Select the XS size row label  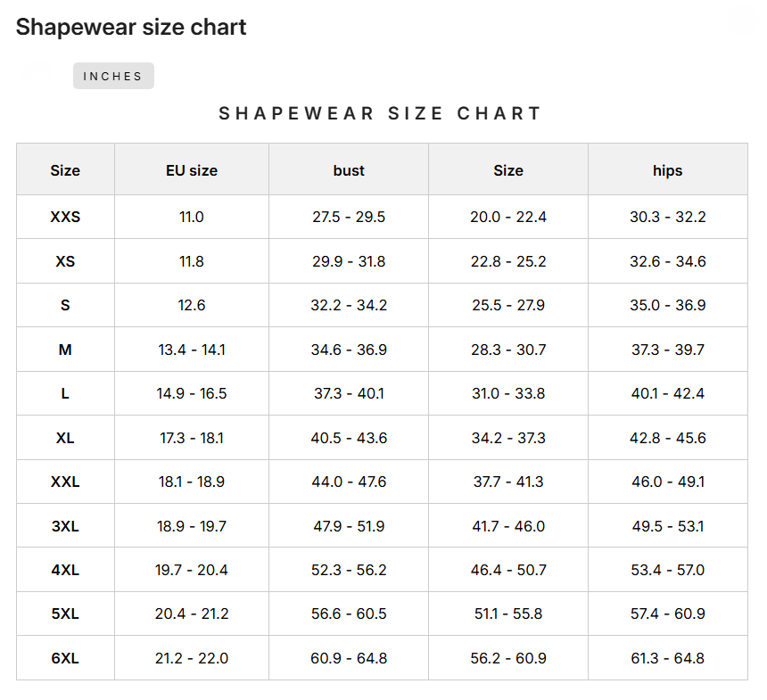(64, 260)
